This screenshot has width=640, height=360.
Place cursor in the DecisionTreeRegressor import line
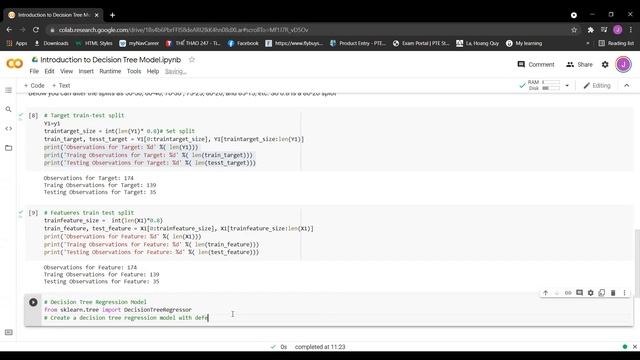[118, 310]
